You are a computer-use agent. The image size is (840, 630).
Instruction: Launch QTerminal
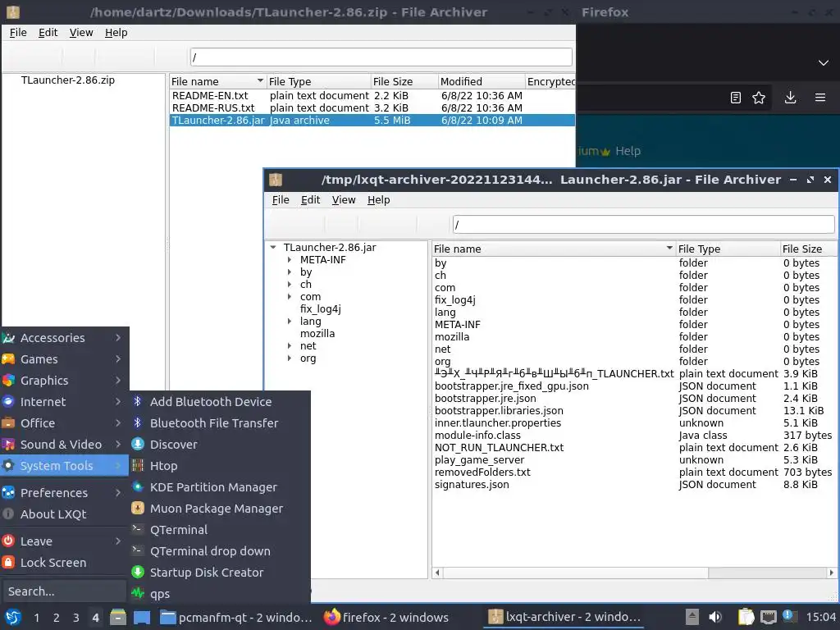pyautogui.click(x=220, y=530)
